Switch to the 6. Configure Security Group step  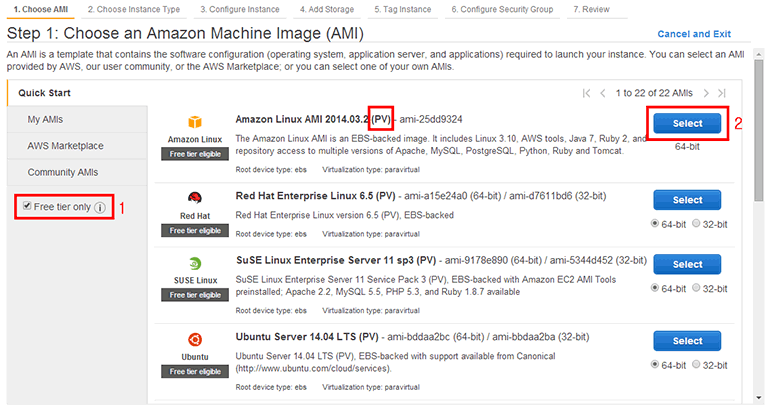501,9
